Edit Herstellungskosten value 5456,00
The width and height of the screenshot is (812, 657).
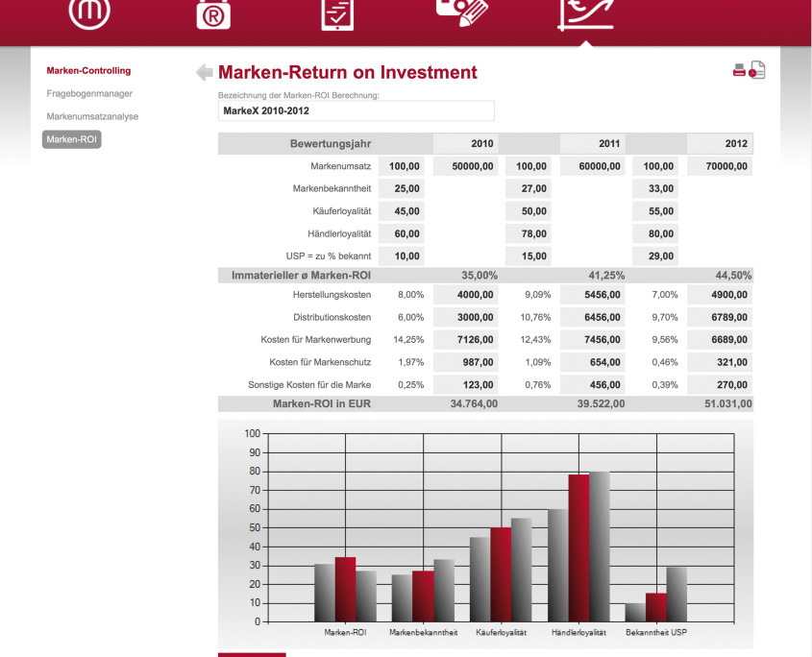coord(593,295)
